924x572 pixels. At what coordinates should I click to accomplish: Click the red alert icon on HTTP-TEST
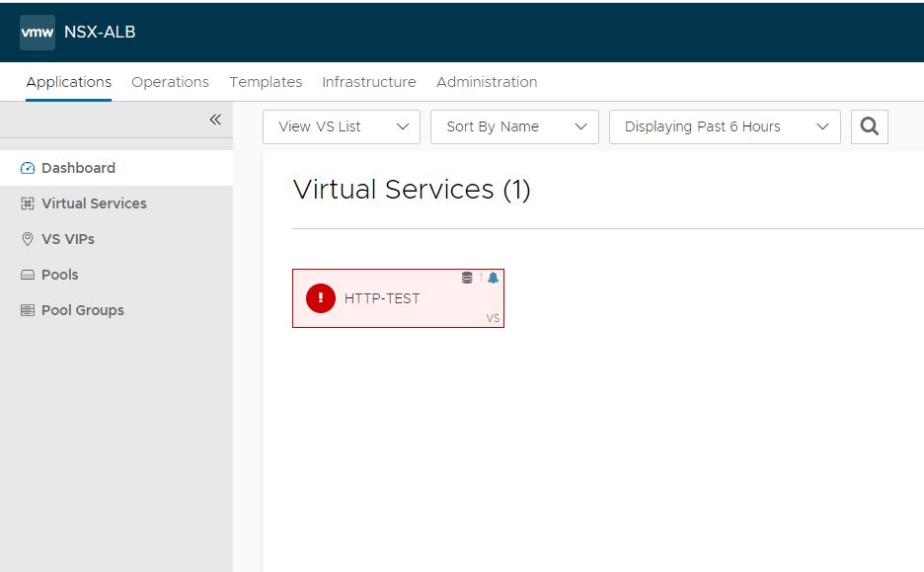pos(321,297)
